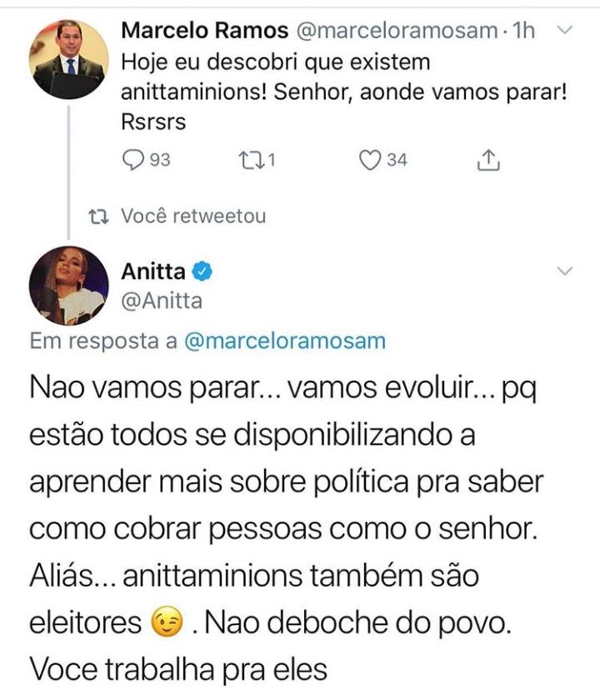The height and width of the screenshot is (700, 600).
Task: Open the share upload icon
Action: click(488, 160)
